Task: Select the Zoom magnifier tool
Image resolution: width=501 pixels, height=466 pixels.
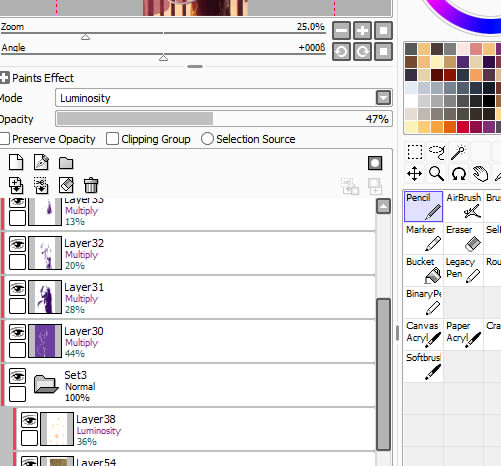Action: (x=436, y=174)
